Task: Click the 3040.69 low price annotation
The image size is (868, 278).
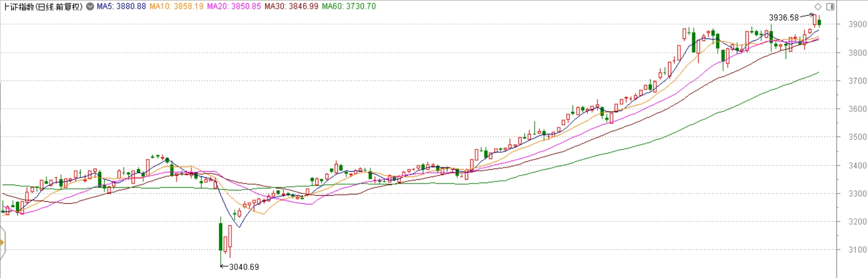Action: coord(244,267)
